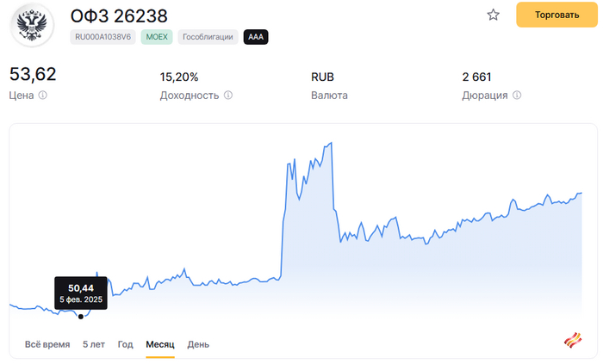
Task: Click the Торговать button
Action: point(556,15)
